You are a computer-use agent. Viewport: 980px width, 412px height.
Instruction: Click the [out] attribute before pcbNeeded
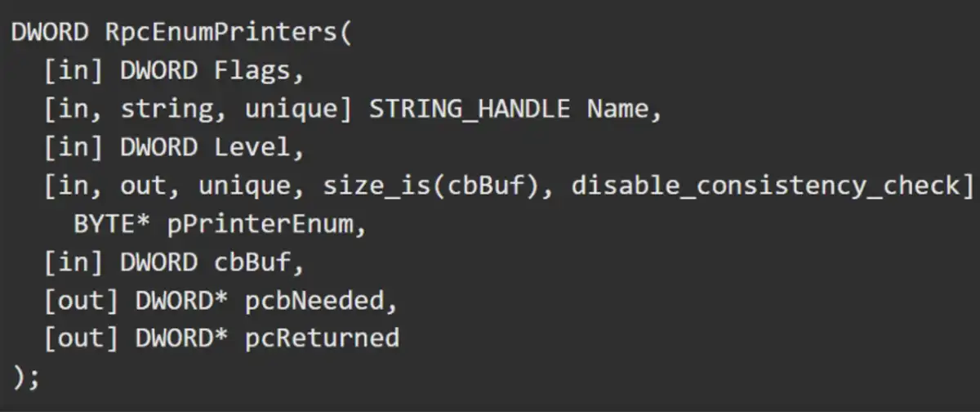tap(82, 302)
